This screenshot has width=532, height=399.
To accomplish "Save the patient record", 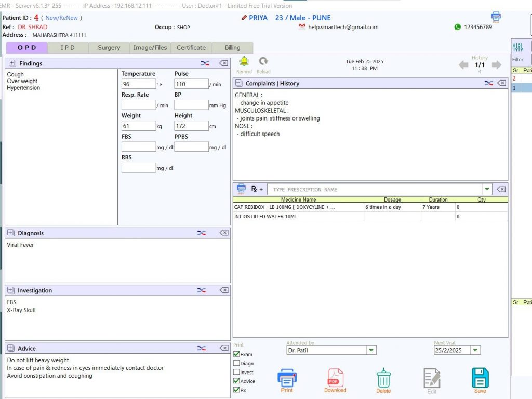I will (x=480, y=379).
